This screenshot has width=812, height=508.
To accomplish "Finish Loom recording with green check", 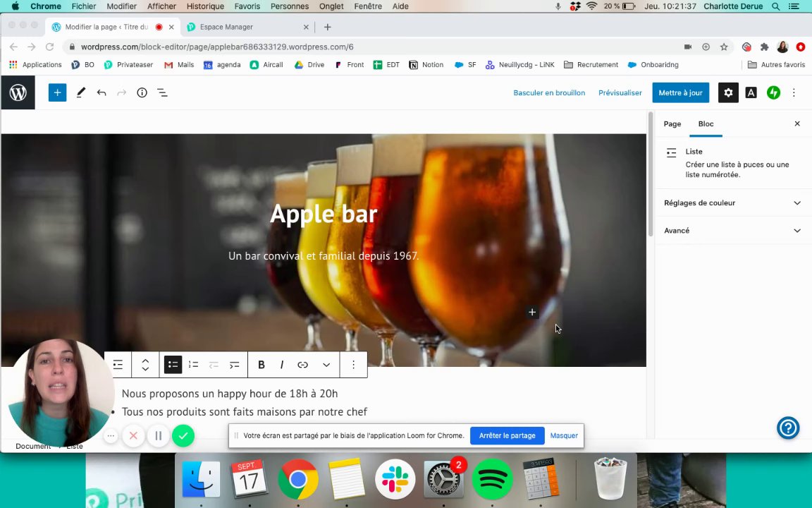I will point(183,436).
